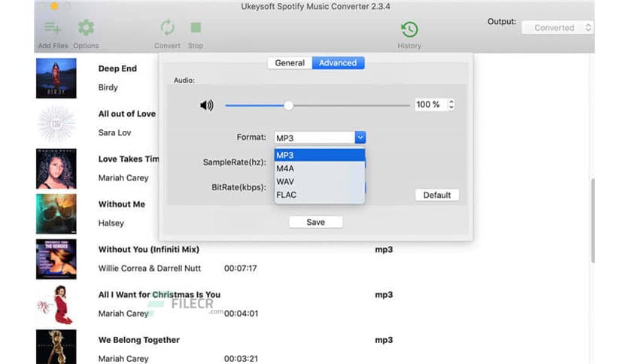The height and width of the screenshot is (364, 629).
Task: Click mp3 label for Without You row
Action: (x=384, y=250)
